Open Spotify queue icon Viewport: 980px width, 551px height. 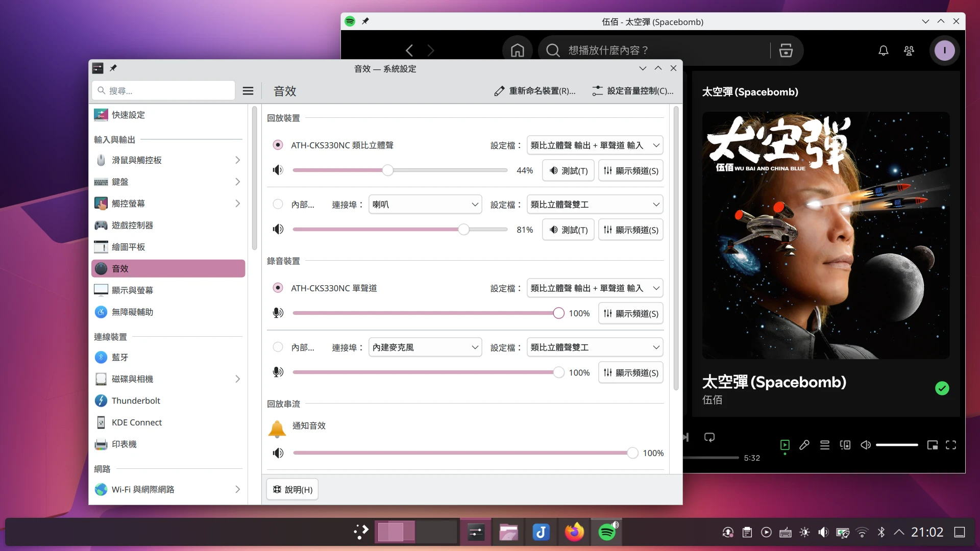click(825, 445)
